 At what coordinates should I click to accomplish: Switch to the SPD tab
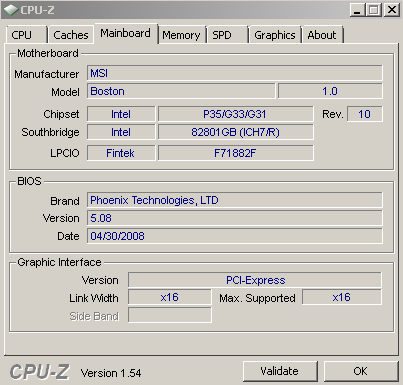228,35
